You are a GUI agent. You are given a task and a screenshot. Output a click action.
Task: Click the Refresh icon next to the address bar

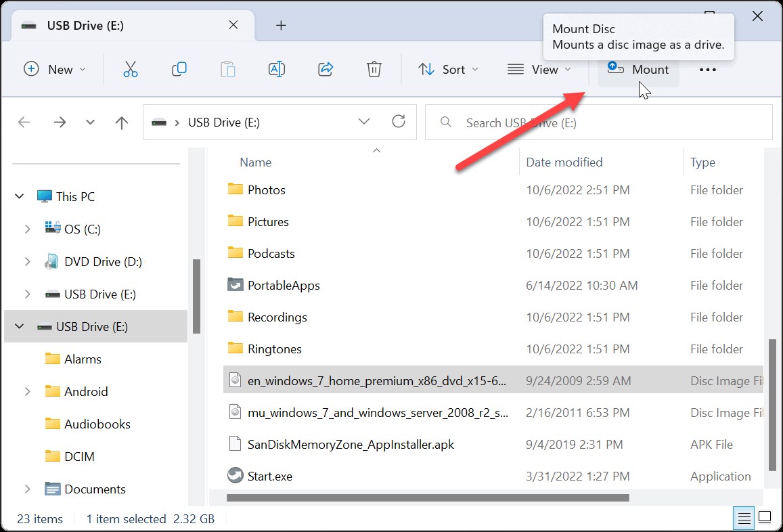point(399,122)
